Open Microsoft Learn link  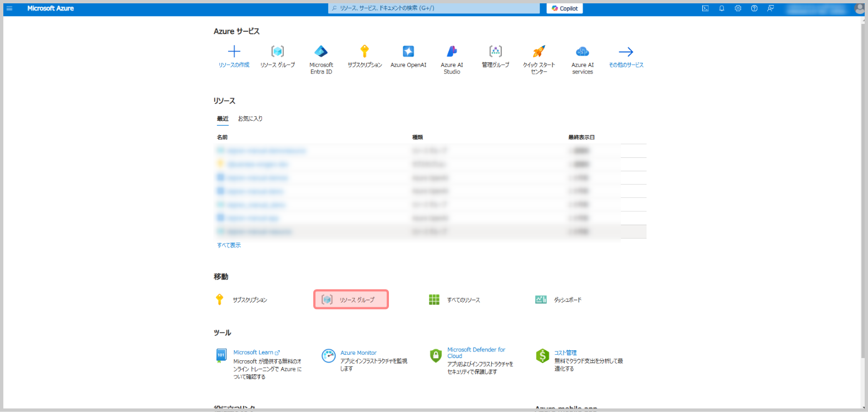[x=257, y=353]
